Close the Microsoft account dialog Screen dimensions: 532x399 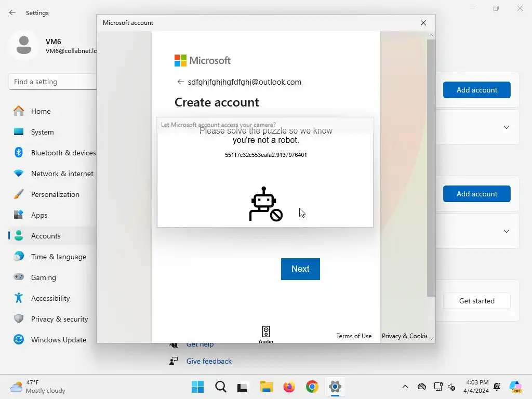(x=423, y=23)
